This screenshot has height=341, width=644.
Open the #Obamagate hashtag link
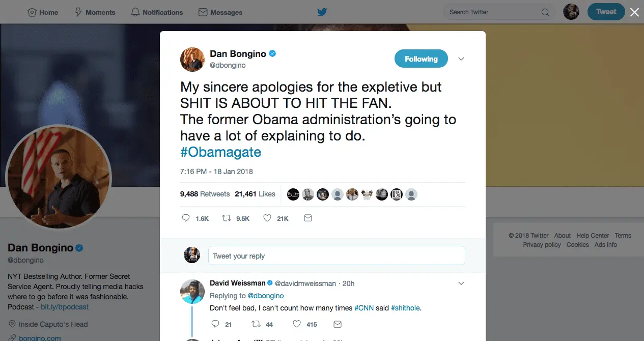tap(220, 152)
